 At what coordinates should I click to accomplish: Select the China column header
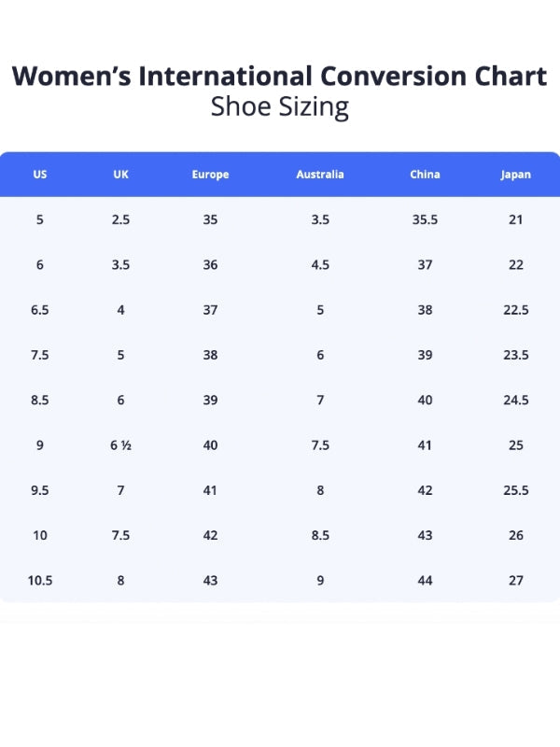point(425,175)
